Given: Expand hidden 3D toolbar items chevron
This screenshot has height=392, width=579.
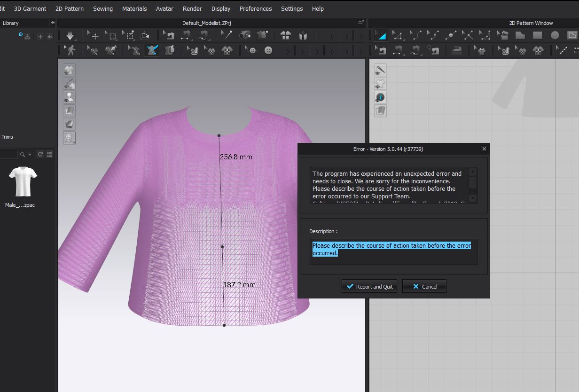Looking at the screenshot, I should point(332,36).
